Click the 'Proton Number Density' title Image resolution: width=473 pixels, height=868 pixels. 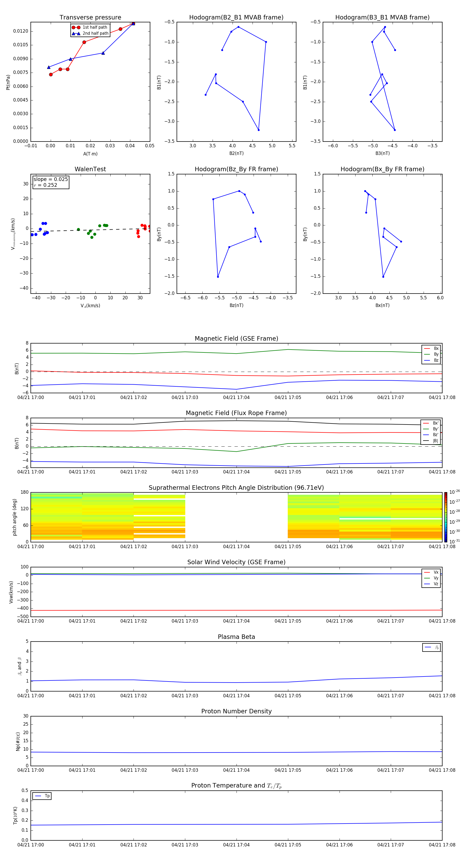(x=236, y=711)
